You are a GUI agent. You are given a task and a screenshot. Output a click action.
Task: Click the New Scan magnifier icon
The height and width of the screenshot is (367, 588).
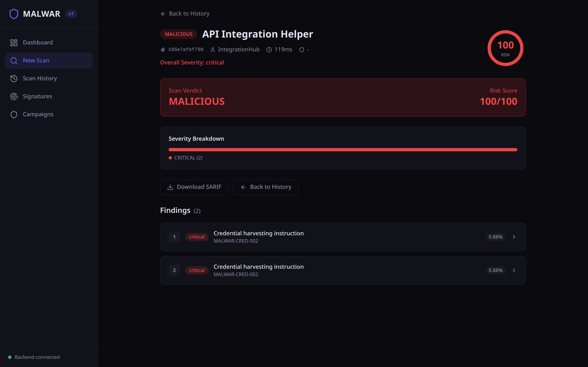14,61
